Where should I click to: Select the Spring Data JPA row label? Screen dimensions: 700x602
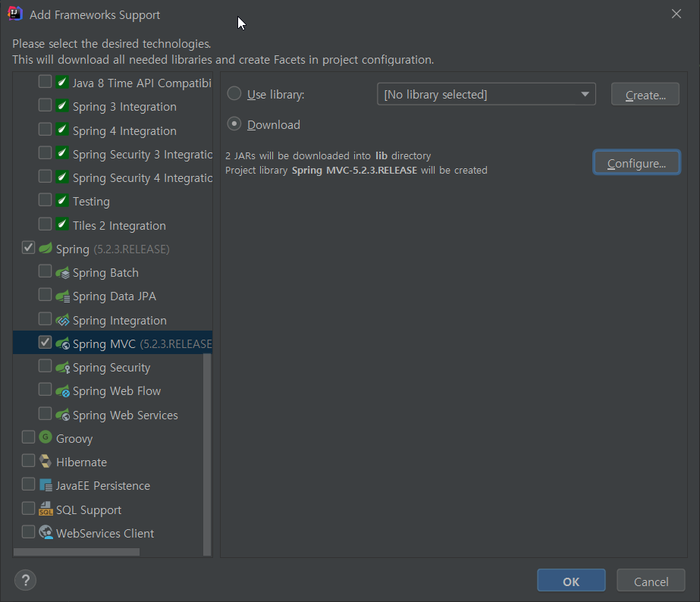coord(115,296)
